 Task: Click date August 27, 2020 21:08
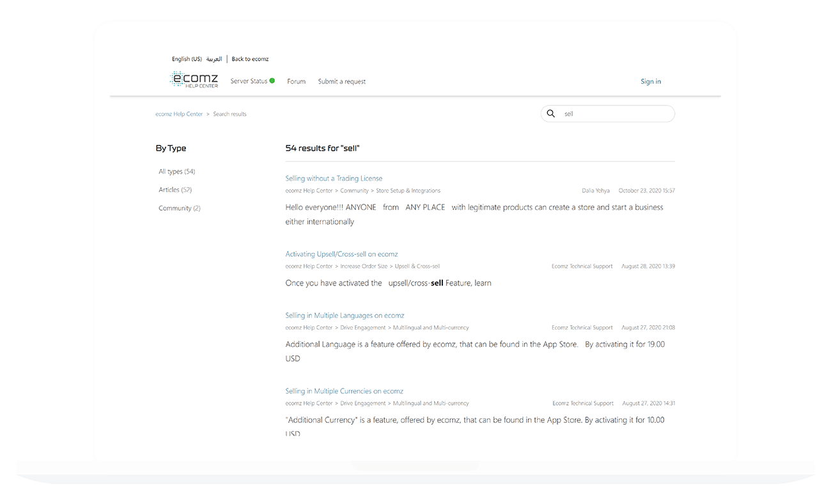pyautogui.click(x=648, y=327)
